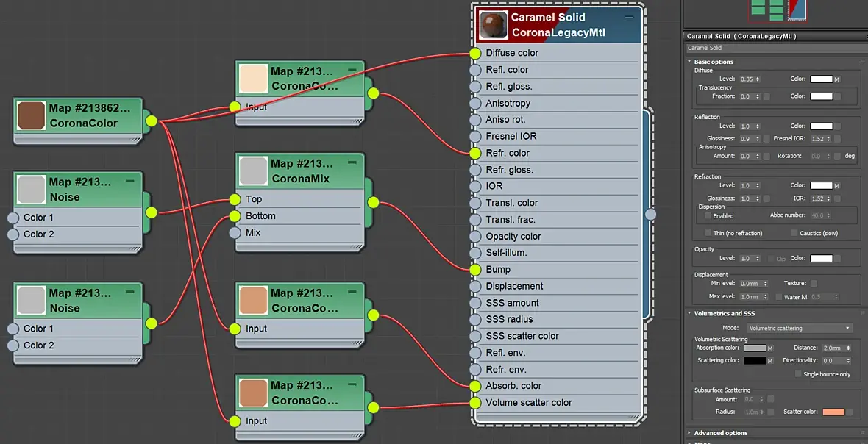Screen dimensions: 868x444
Task: Click the Refl. color input socket
Action: [475, 70]
